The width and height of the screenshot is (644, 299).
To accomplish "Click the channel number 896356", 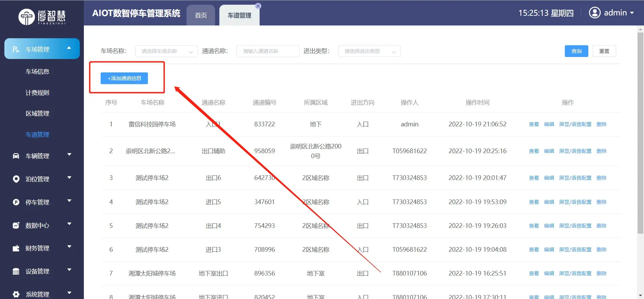I will (x=264, y=273).
